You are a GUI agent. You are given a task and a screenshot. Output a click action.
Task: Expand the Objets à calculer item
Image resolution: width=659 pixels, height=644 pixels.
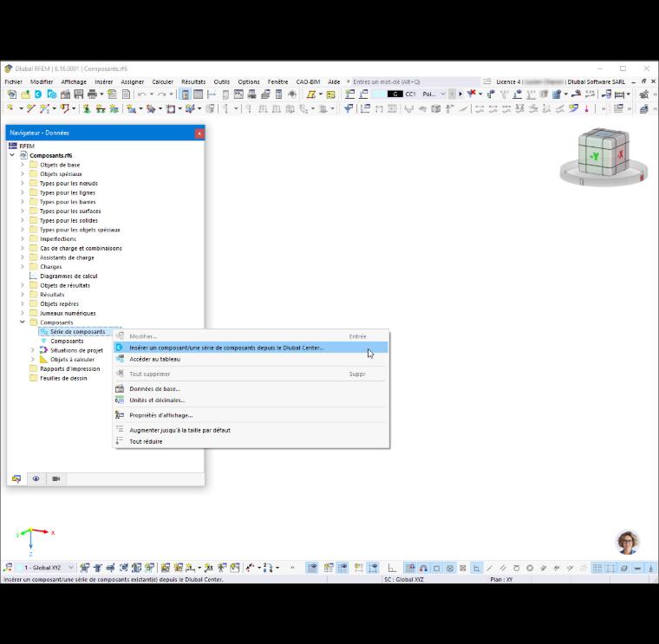[x=33, y=359]
